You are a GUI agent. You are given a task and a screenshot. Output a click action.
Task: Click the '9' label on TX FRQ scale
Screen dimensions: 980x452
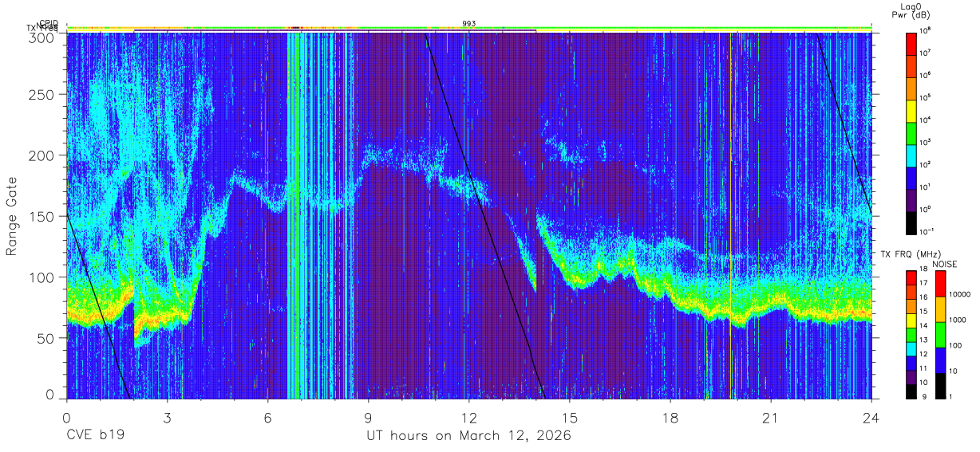point(923,396)
